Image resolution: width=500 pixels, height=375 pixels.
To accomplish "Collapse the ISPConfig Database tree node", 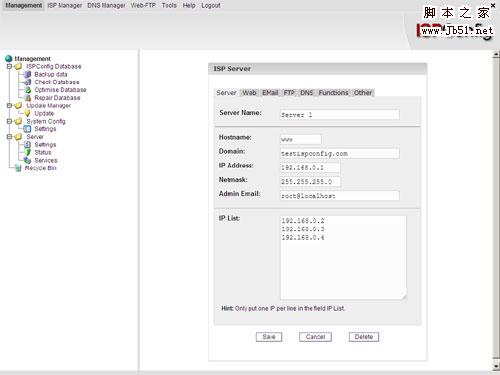I will point(9,67).
